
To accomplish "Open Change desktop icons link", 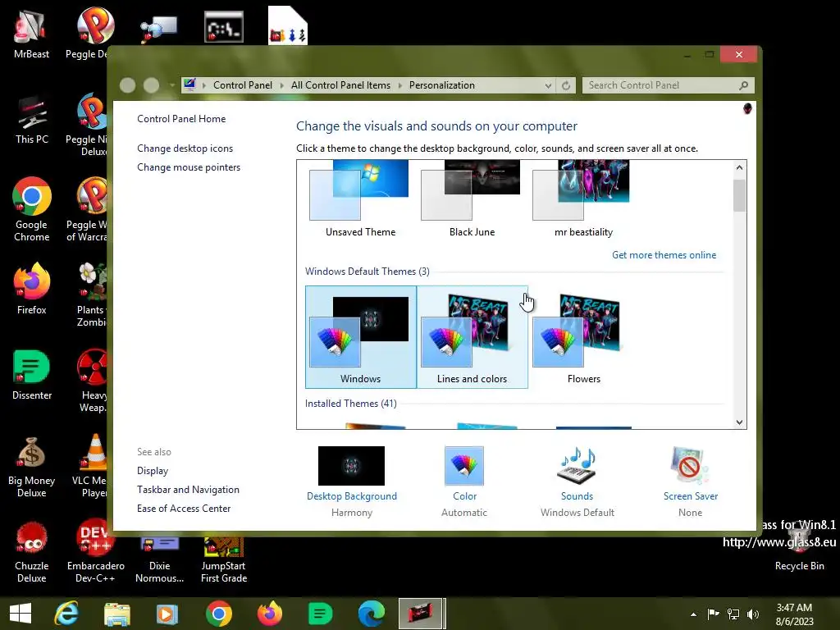I will coord(185,148).
